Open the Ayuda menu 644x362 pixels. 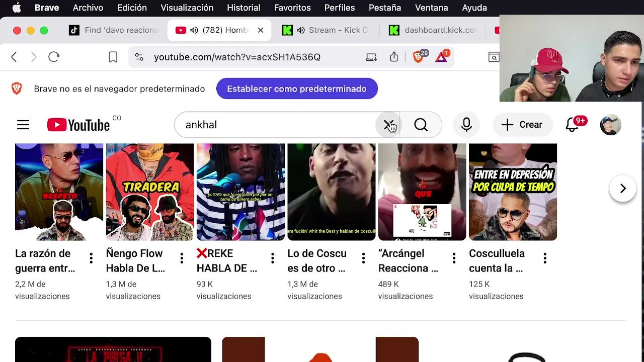pyautogui.click(x=474, y=8)
